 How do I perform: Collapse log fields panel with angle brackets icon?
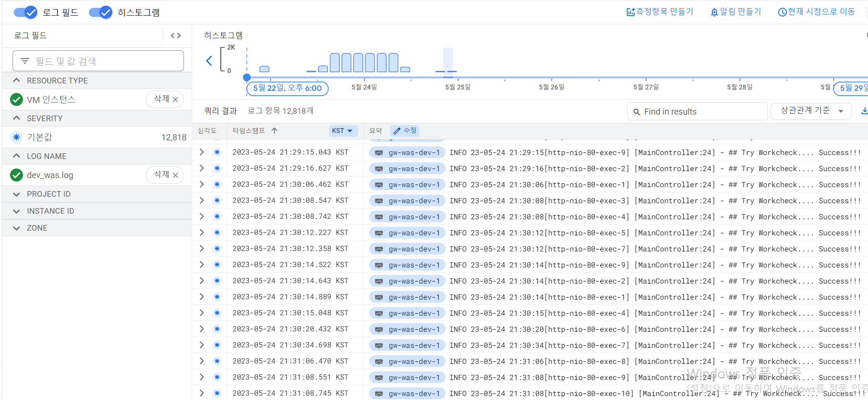point(176,36)
